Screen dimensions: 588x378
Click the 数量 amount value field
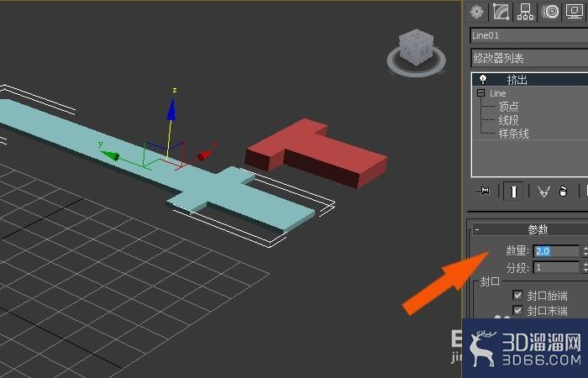tap(556, 251)
